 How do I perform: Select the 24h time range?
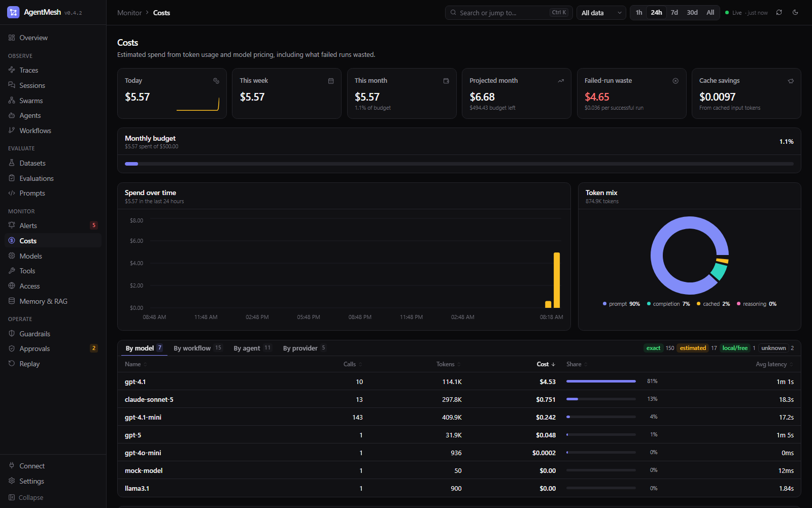click(x=656, y=13)
